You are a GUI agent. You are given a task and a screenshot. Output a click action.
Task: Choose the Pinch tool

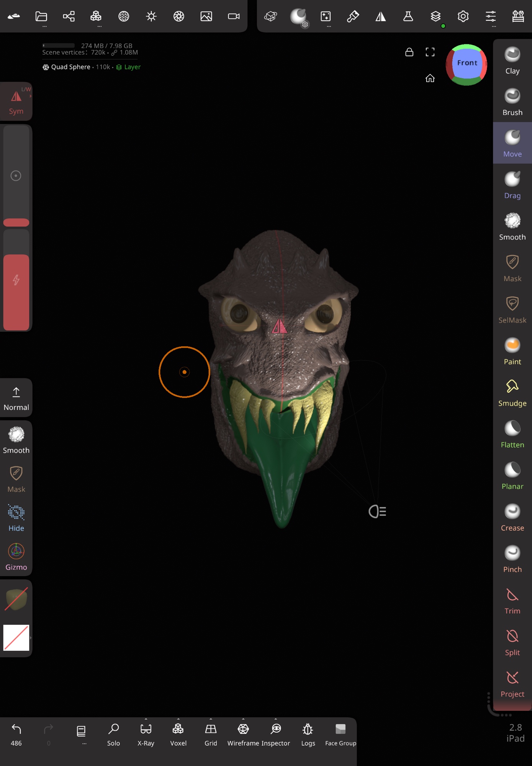(x=512, y=559)
